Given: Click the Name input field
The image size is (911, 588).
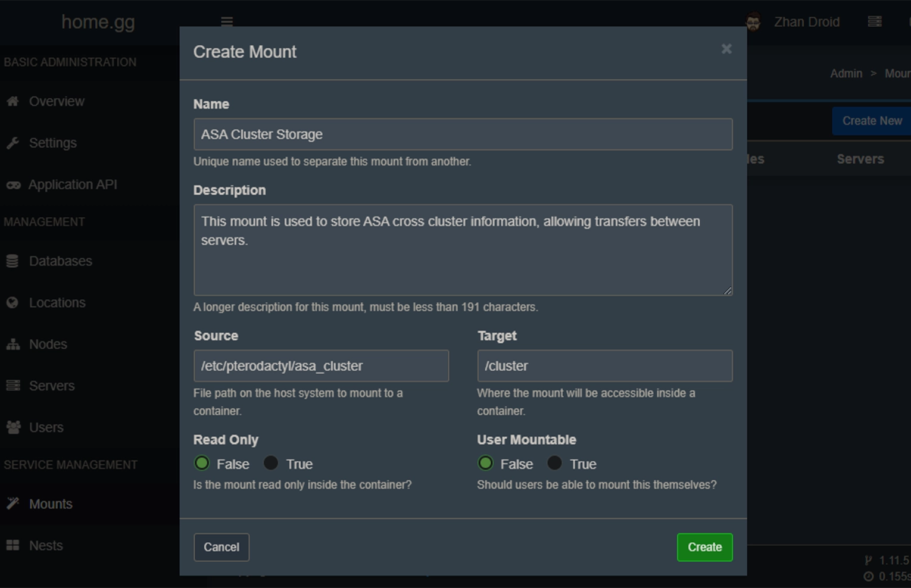Looking at the screenshot, I should click(463, 135).
